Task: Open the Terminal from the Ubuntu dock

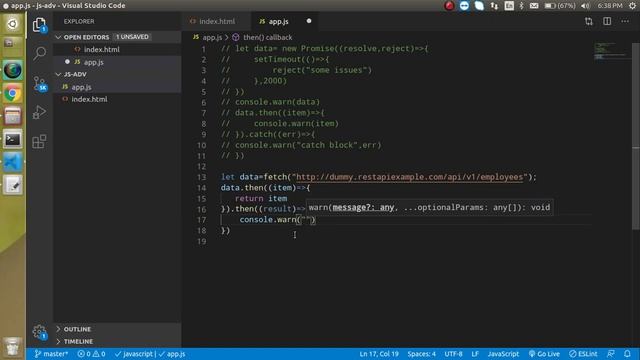Action: coord(13,140)
